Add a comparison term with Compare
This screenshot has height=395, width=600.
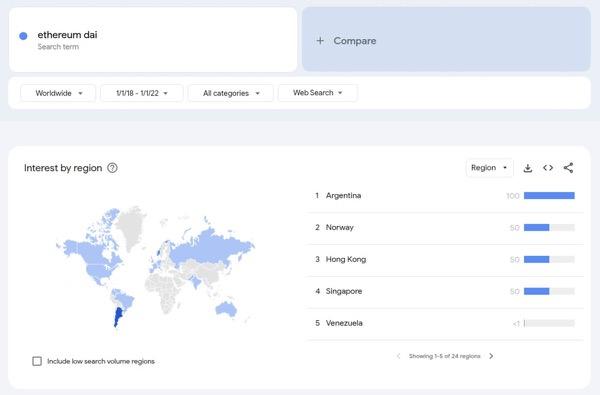pyautogui.click(x=446, y=39)
